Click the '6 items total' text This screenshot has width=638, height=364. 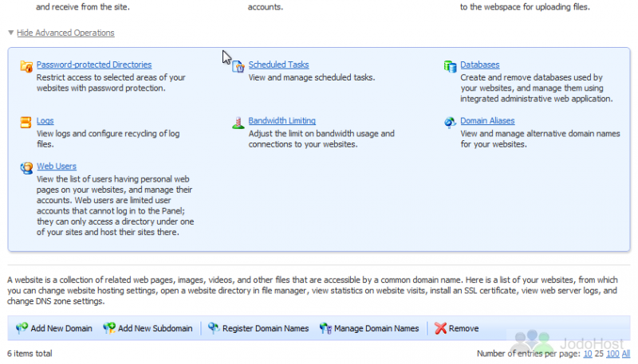pyautogui.click(x=30, y=354)
